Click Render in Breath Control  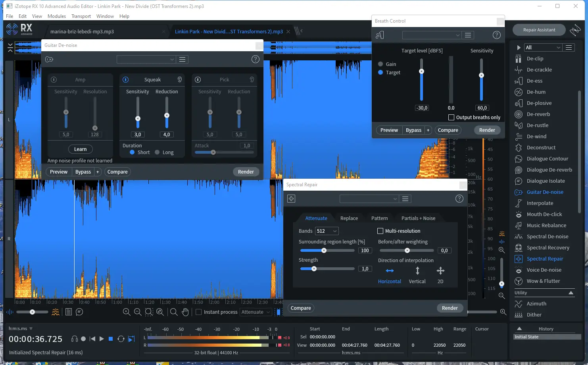point(487,130)
